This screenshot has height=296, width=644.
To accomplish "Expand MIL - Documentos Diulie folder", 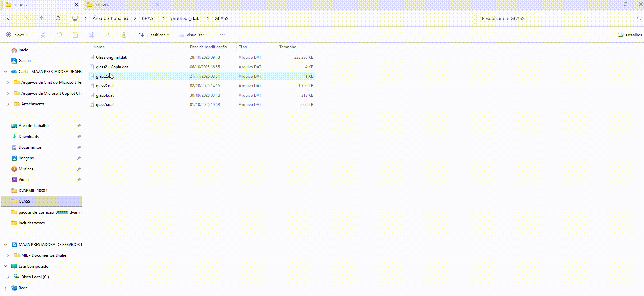I will click(x=8, y=255).
